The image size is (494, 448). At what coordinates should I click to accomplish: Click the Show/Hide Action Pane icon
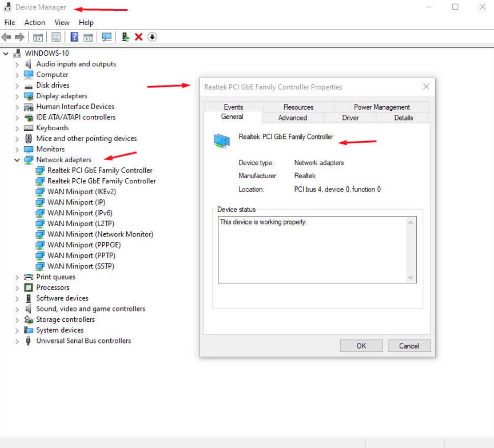pyautogui.click(x=88, y=37)
